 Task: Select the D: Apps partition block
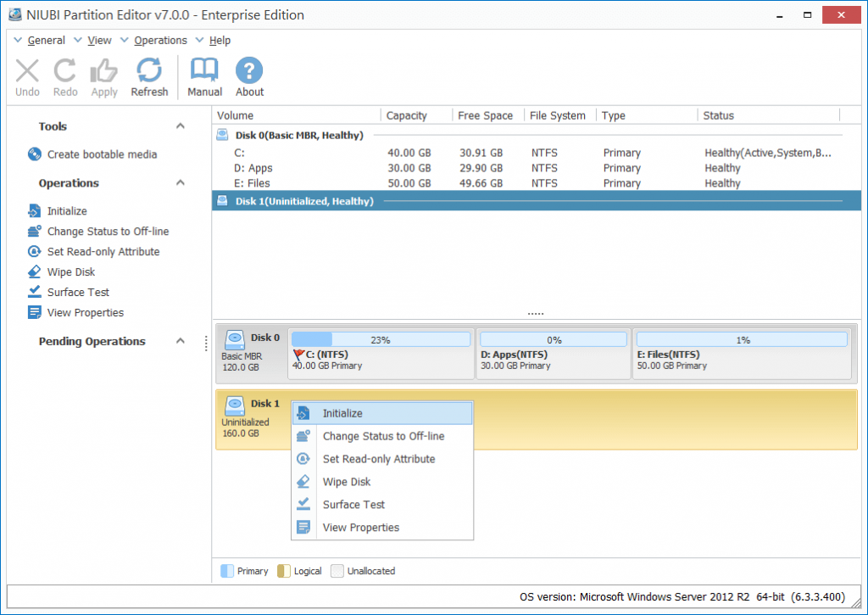pyautogui.click(x=553, y=348)
